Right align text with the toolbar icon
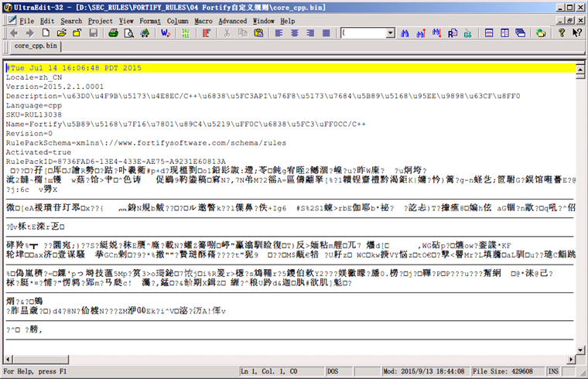The image size is (588, 379). (310, 33)
